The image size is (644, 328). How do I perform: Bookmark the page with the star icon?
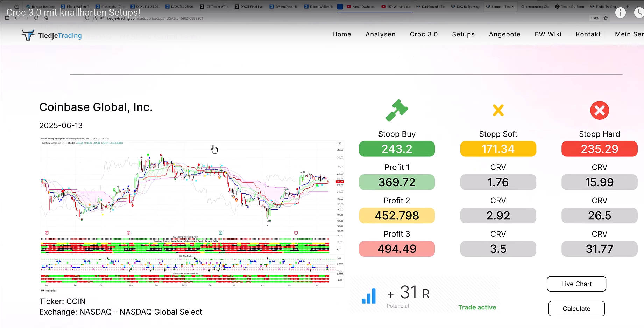click(x=606, y=18)
